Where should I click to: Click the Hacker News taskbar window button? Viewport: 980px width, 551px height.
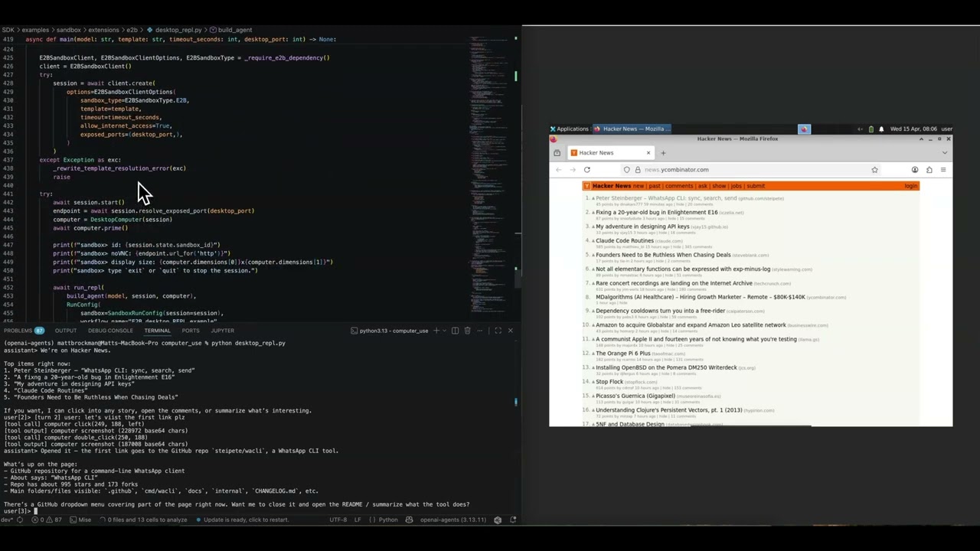point(632,129)
